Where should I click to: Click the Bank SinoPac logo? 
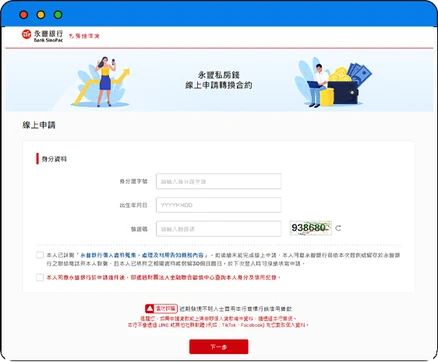42,36
